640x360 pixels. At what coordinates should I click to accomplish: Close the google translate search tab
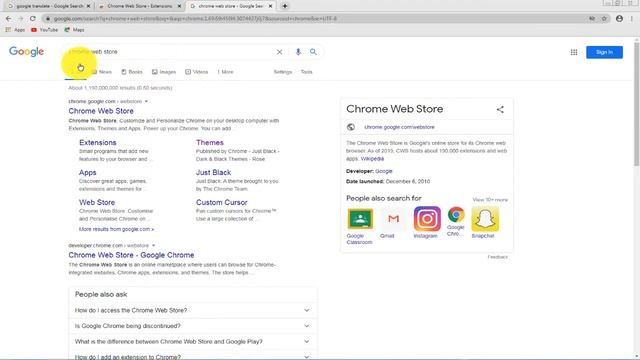point(88,6)
